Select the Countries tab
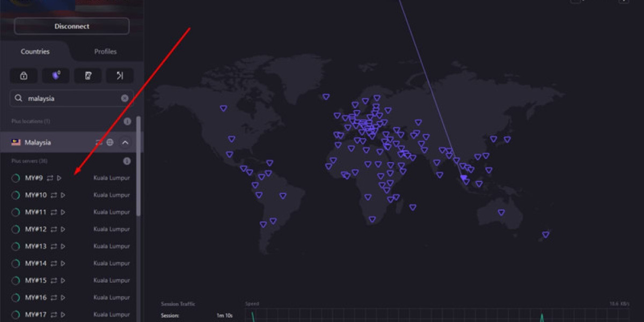The width and height of the screenshot is (644, 322). 35,52
